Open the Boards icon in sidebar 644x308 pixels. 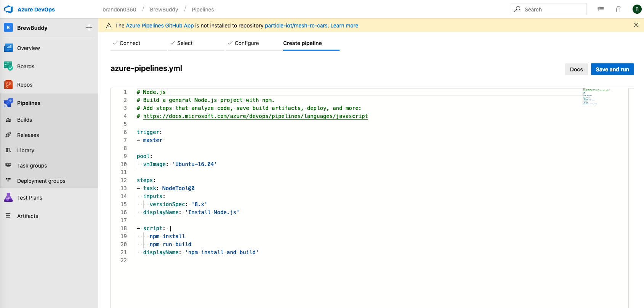pyautogui.click(x=8, y=66)
